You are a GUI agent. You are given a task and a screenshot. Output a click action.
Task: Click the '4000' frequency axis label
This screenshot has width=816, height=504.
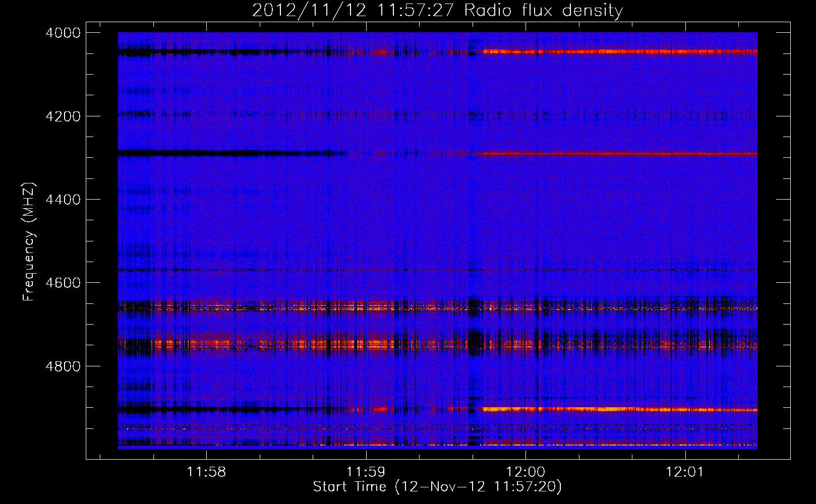pyautogui.click(x=63, y=33)
